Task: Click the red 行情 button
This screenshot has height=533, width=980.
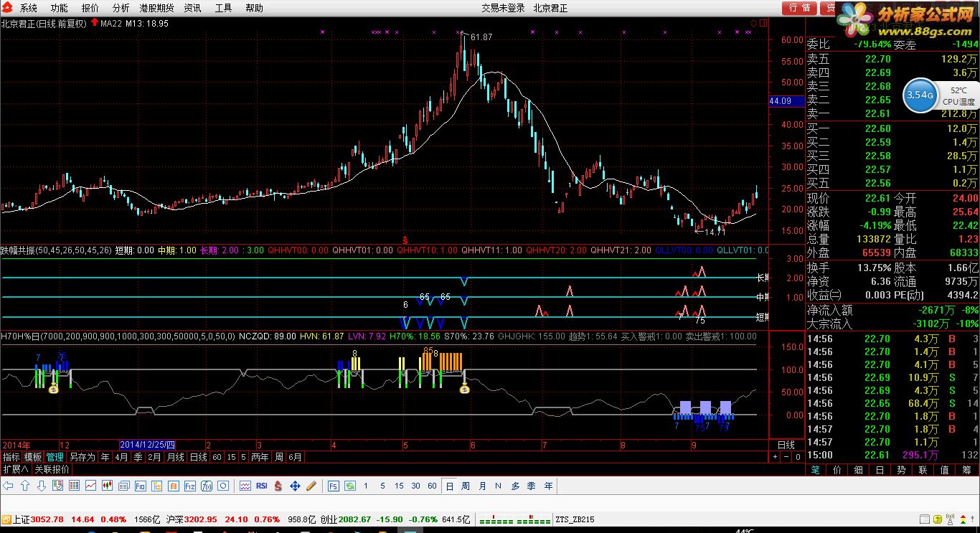Action: point(799,8)
